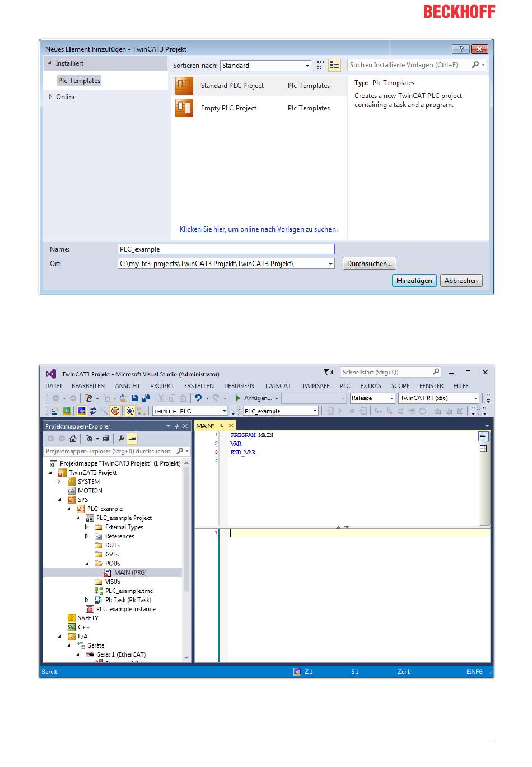532x767 pixels.
Task: Click the Durchsuchen button
Action: pos(370,263)
